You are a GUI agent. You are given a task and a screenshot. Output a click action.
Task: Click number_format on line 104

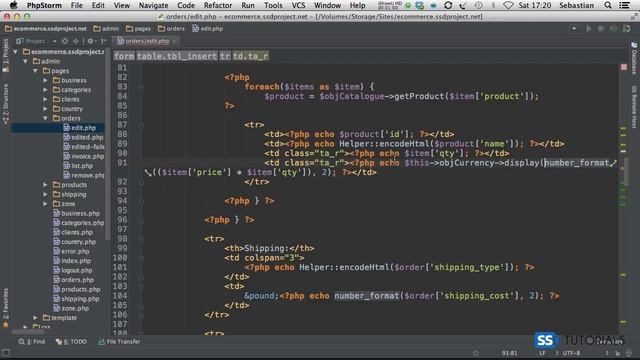click(x=367, y=296)
